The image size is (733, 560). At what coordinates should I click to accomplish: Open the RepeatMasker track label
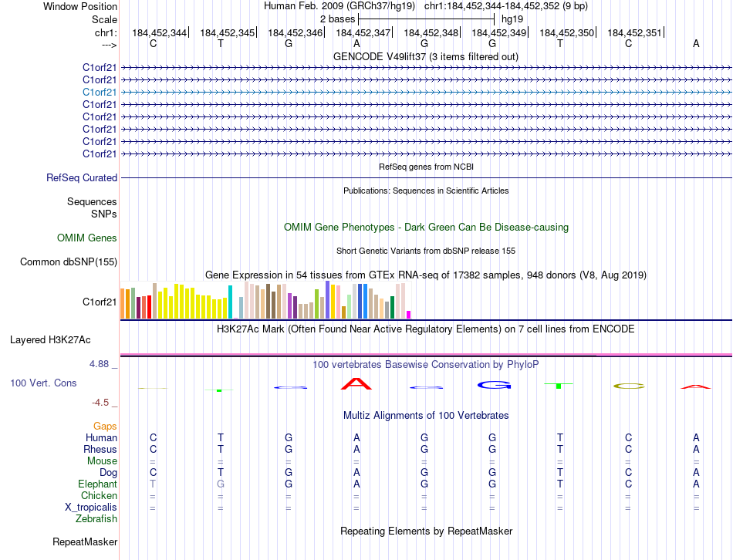click(x=84, y=542)
